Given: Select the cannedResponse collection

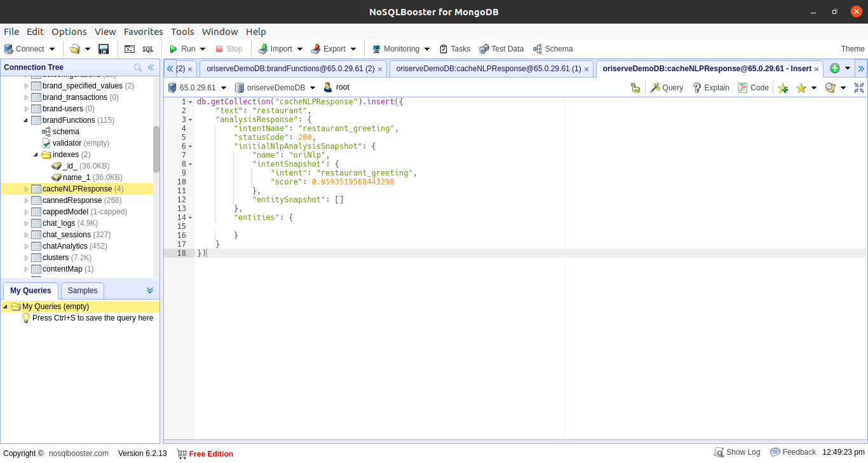Looking at the screenshot, I should (x=72, y=200).
